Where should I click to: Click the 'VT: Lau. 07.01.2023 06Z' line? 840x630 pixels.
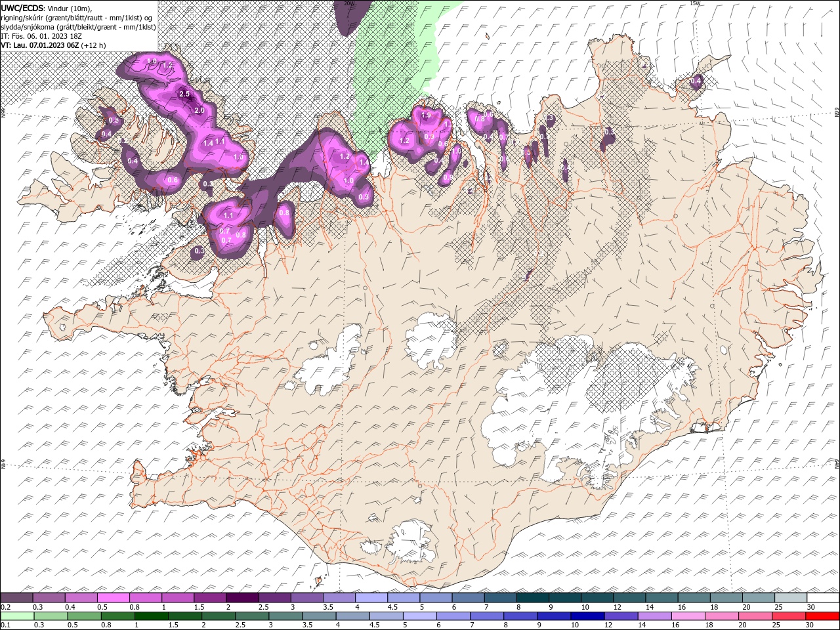tap(40, 45)
